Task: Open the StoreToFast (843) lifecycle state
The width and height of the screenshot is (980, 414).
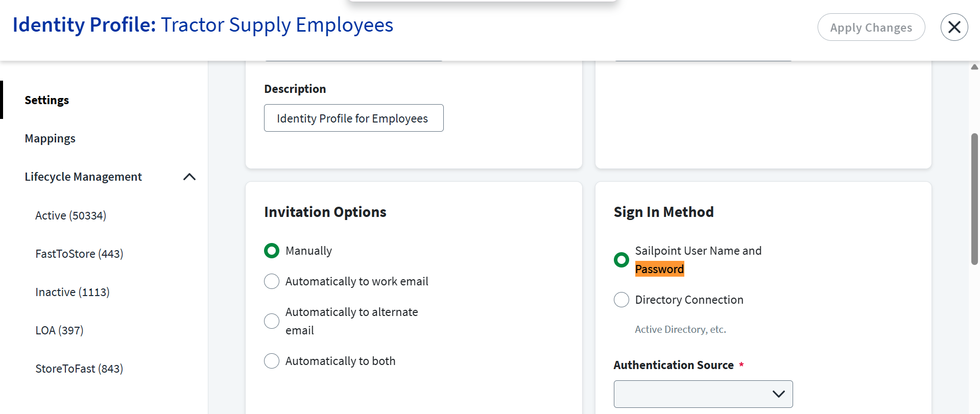Action: point(79,369)
